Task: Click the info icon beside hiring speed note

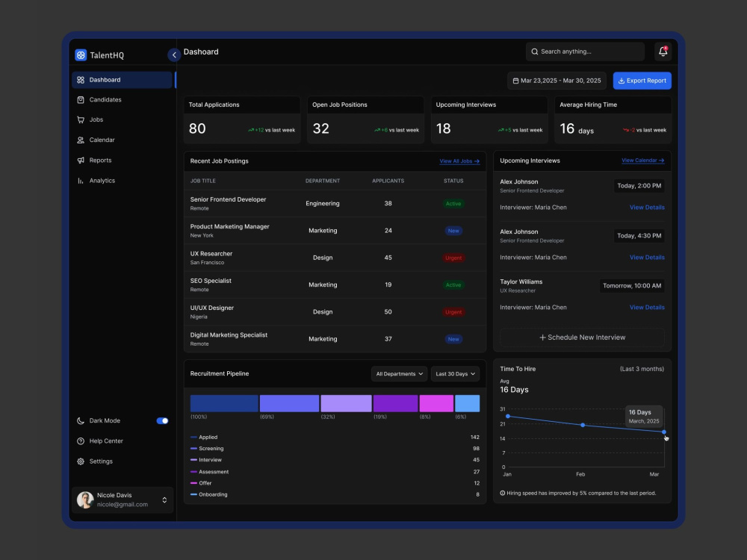Action: [503, 494]
